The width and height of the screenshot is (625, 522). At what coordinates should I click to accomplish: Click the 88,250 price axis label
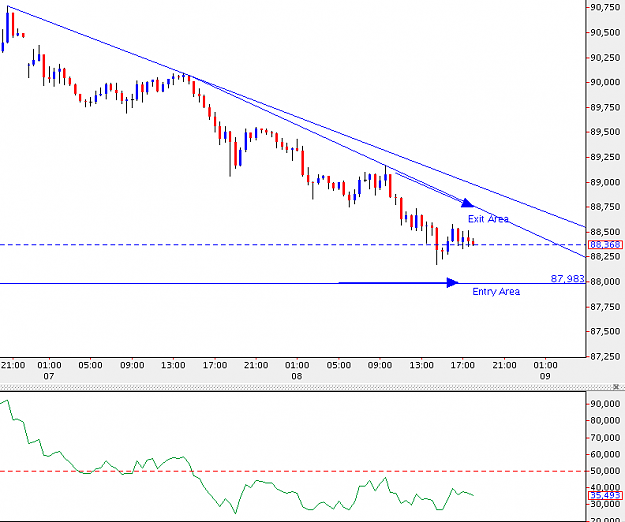click(605, 256)
